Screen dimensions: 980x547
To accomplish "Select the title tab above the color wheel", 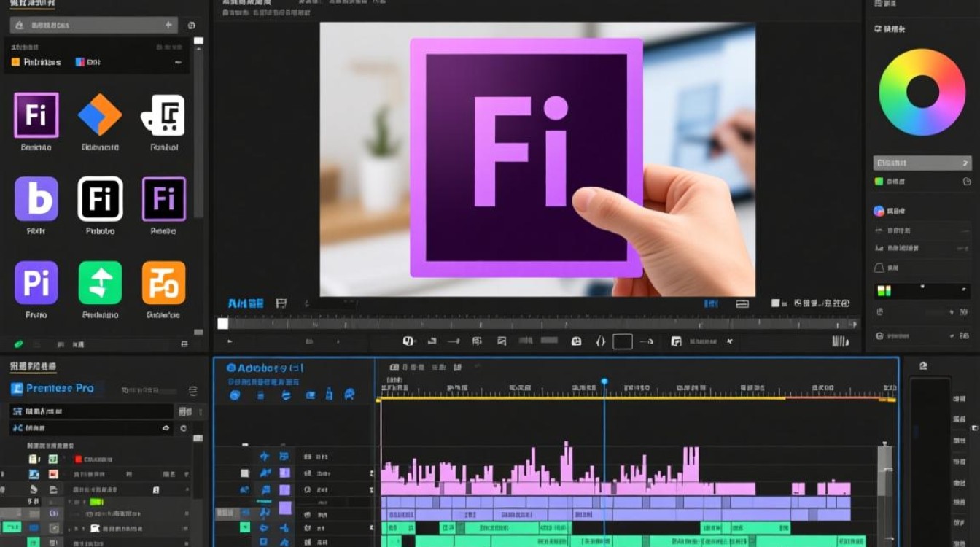I will (890, 28).
